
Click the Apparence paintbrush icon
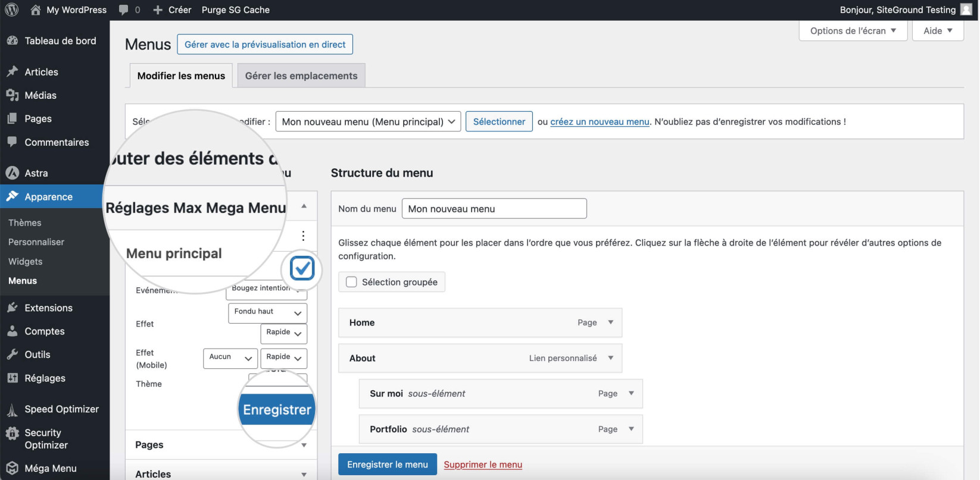pos(12,196)
